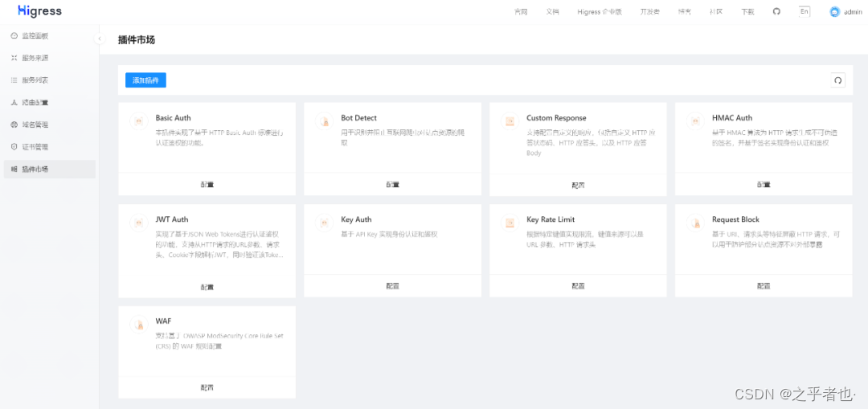
Task: Click the Bot Detect card title
Action: click(x=358, y=118)
